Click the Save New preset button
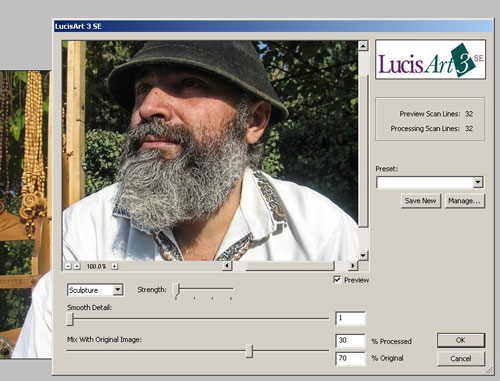This screenshot has width=500, height=381. click(x=421, y=201)
